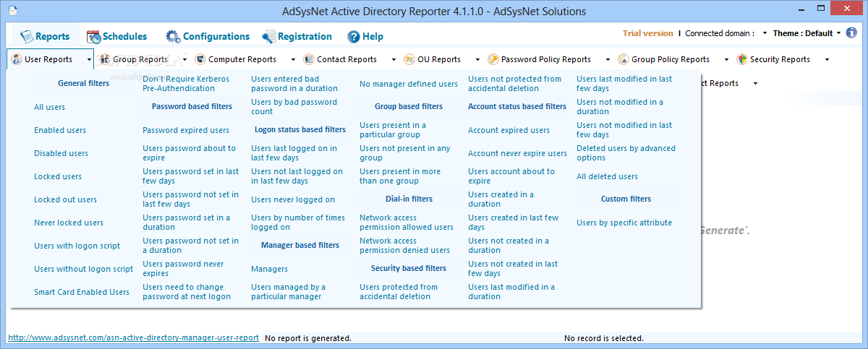The height and width of the screenshot is (349, 868).
Task: Click the Registration key icon
Action: point(268,36)
